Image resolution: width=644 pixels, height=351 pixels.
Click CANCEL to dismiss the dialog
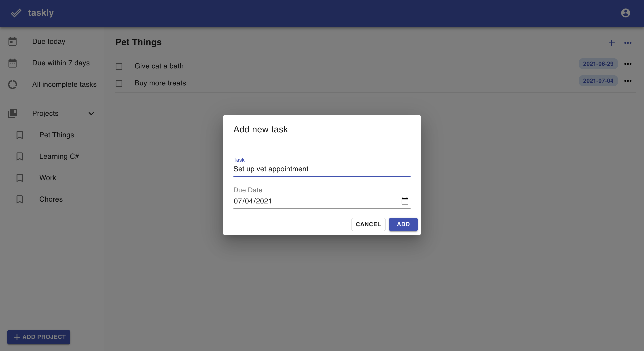pyautogui.click(x=368, y=224)
